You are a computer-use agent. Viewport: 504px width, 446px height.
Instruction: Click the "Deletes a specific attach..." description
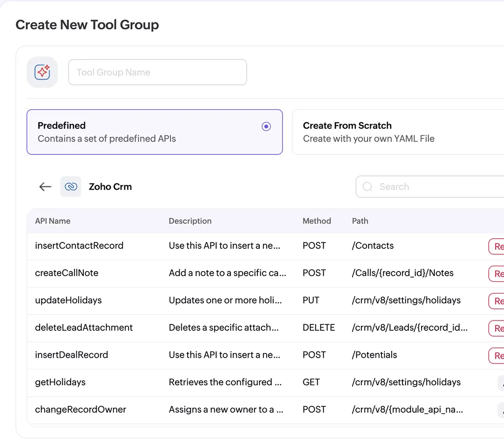224,327
